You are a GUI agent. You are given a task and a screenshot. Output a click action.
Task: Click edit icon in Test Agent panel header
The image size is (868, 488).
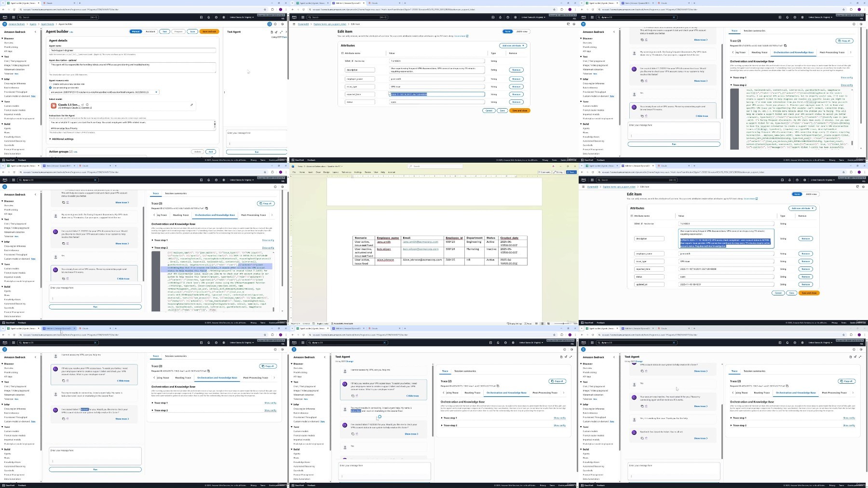[276, 32]
